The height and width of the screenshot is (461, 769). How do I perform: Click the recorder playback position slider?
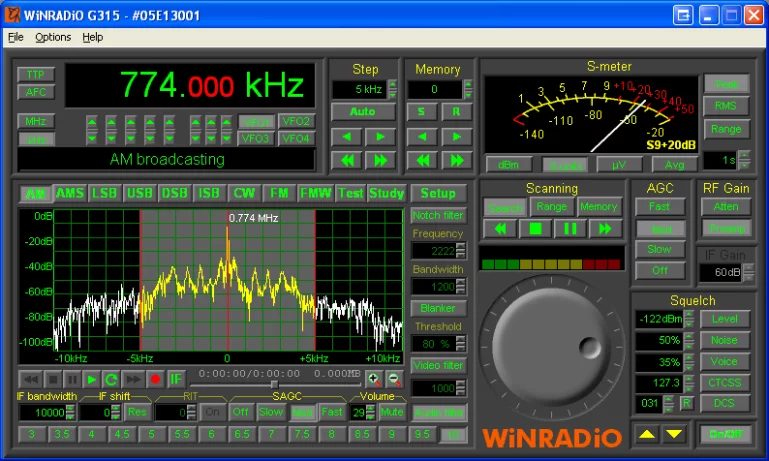[274, 384]
